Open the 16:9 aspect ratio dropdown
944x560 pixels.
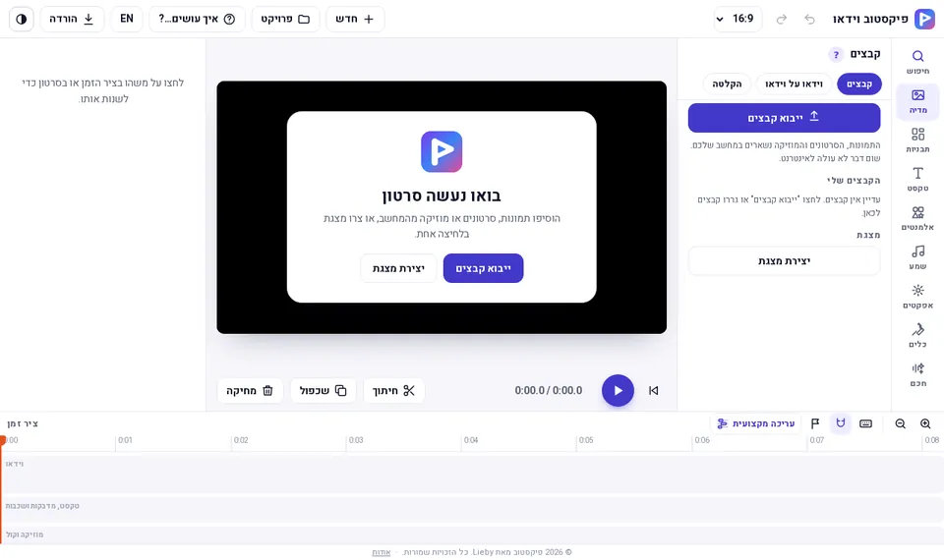click(x=737, y=19)
